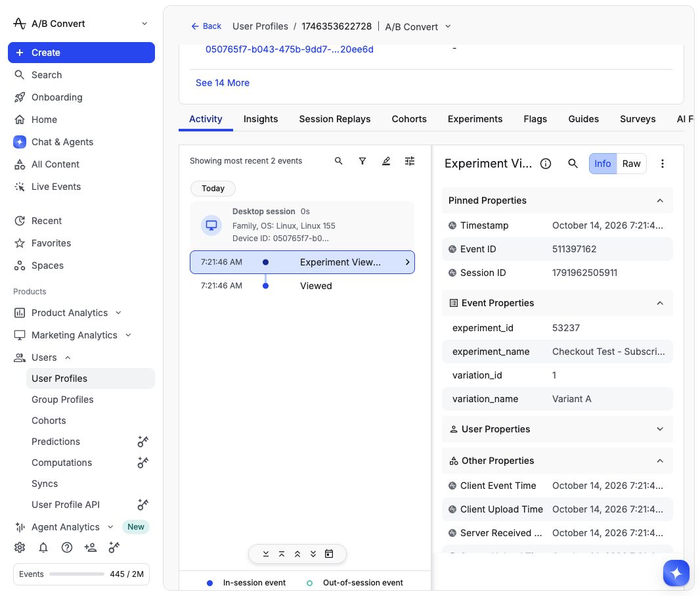Viewport: 700px width, 596px height.
Task: Open the Settings gear at sidebar bottom
Action: [x=20, y=547]
